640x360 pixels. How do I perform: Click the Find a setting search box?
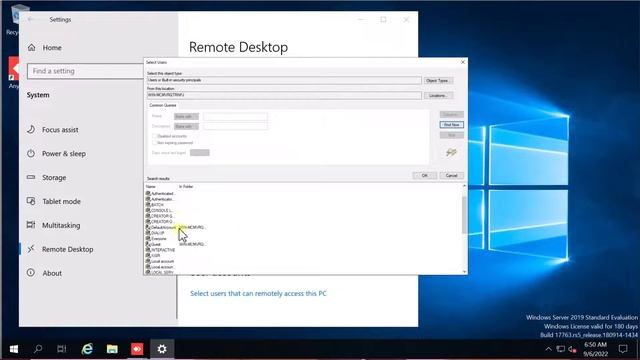[85, 71]
